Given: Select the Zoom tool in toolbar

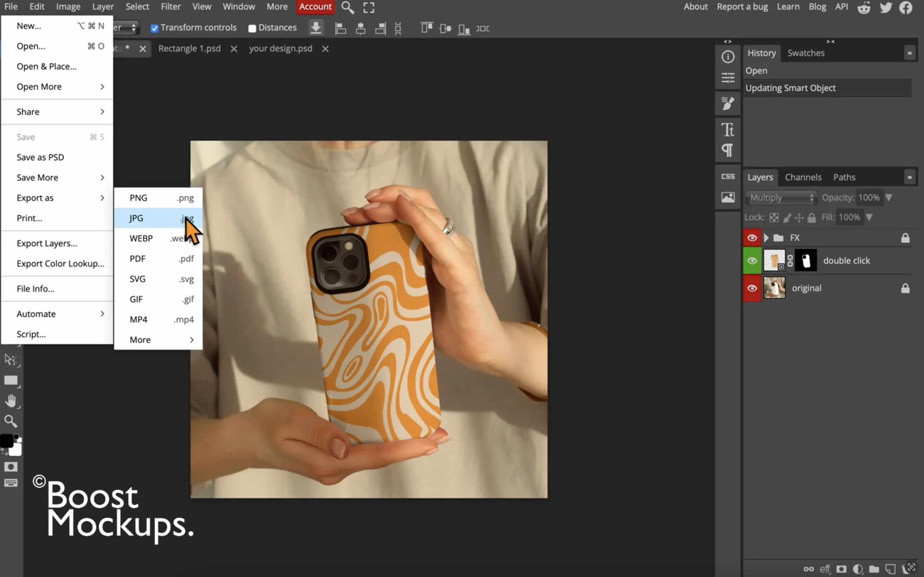Looking at the screenshot, I should pos(11,421).
